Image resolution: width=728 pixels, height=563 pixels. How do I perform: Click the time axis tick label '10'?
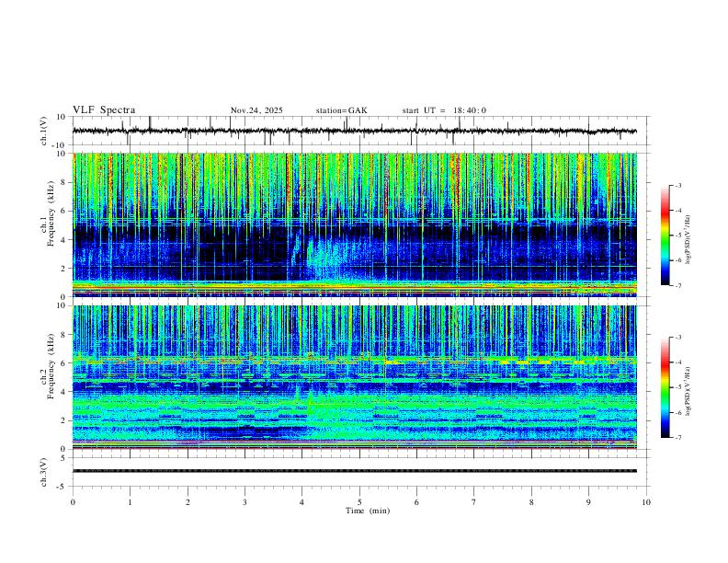point(646,502)
